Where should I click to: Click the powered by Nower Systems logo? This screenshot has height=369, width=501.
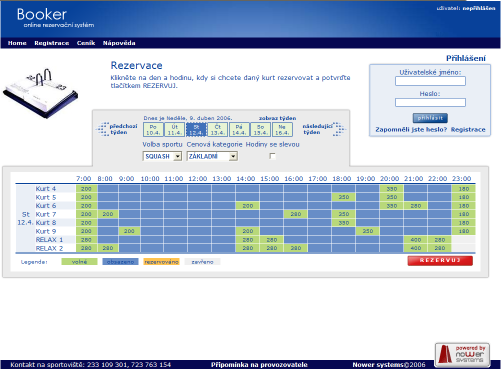tap(462, 355)
